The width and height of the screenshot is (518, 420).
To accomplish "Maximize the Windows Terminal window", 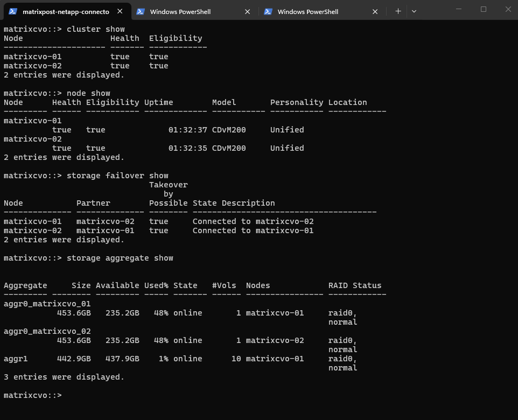I will (483, 9).
